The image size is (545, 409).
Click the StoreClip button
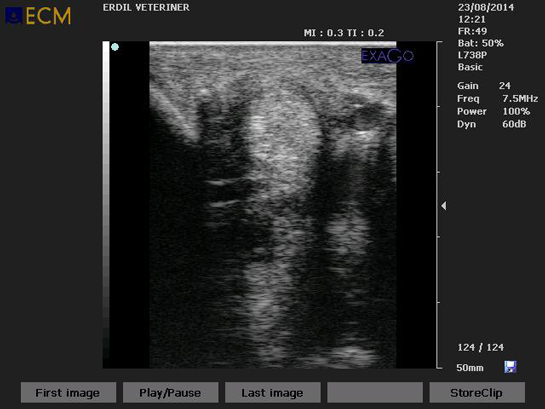[x=477, y=393]
